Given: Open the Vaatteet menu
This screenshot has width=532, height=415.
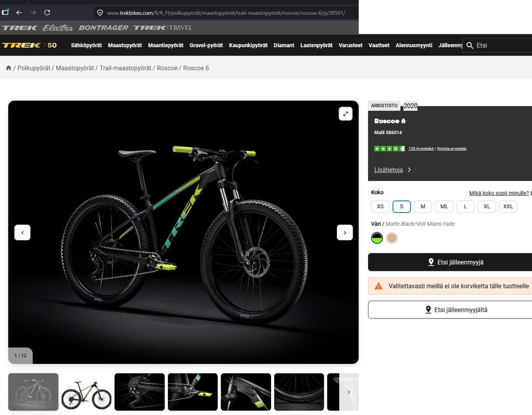Looking at the screenshot, I should [x=379, y=45].
